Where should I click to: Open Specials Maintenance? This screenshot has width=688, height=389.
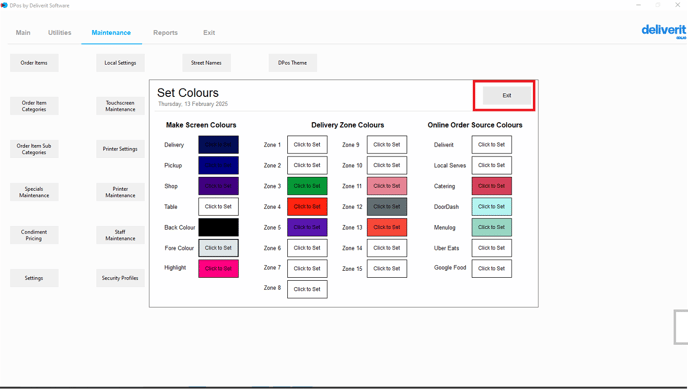tap(34, 192)
